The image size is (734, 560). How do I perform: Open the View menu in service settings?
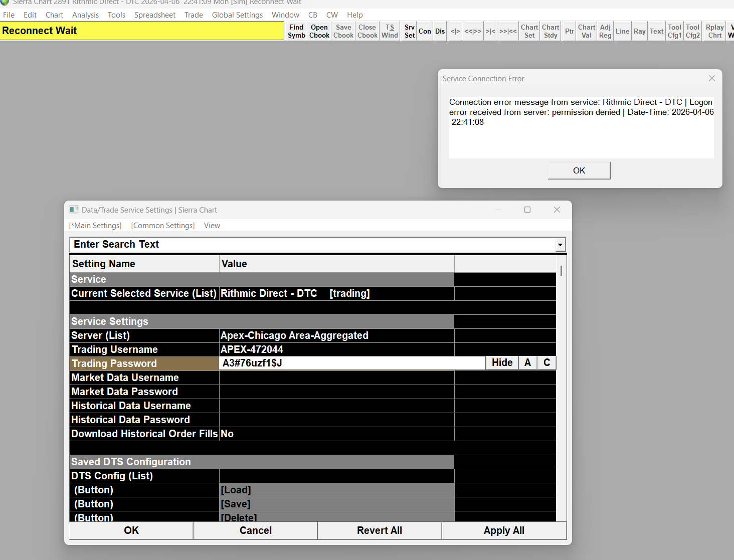tap(212, 226)
